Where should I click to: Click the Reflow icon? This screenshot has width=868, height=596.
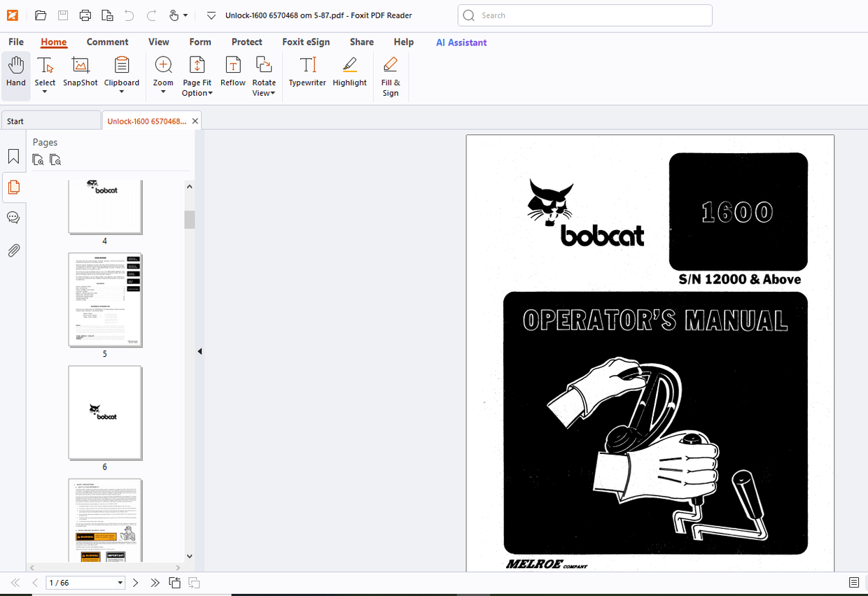click(233, 73)
